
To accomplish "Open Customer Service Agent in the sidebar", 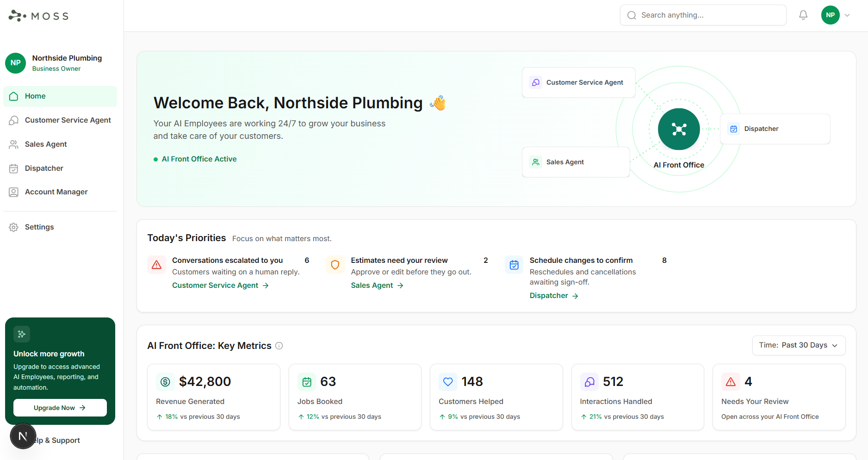I will coord(60,120).
